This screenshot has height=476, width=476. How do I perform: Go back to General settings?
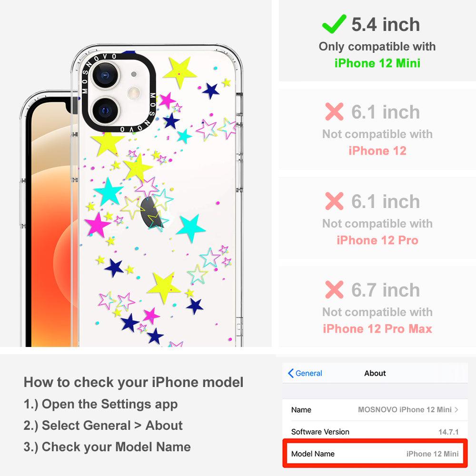pos(305,373)
